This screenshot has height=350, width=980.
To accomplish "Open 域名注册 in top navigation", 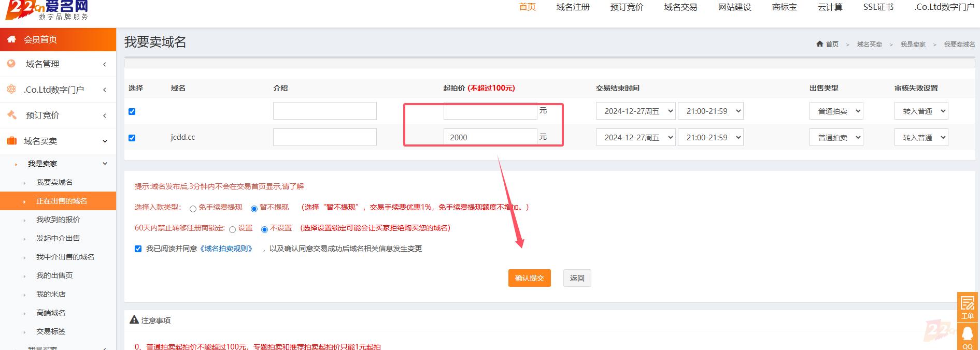I will 573,7.
